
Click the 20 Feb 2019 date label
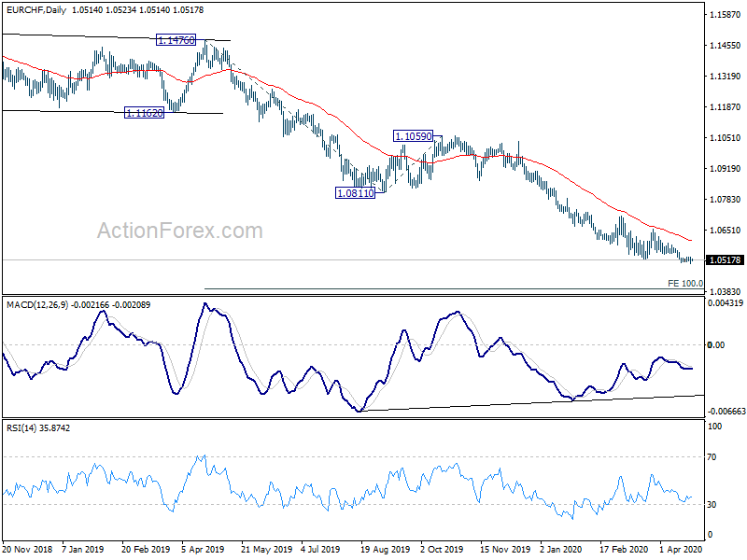[x=146, y=549]
